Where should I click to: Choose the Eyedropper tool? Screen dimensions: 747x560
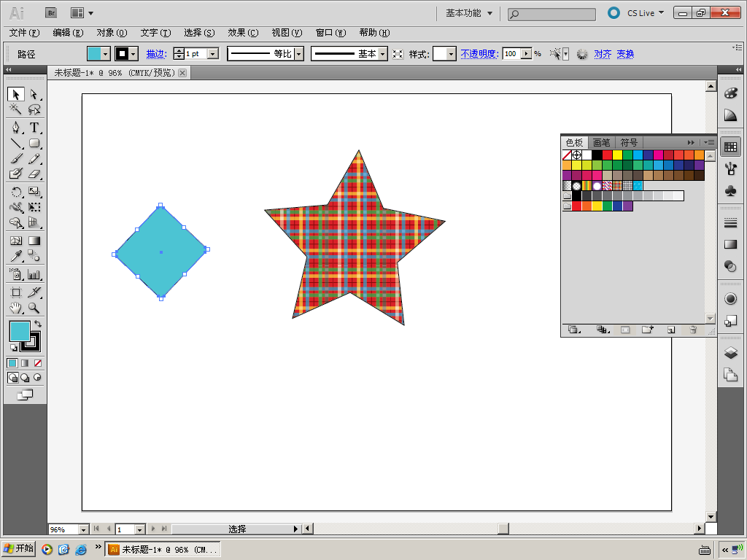point(15,256)
